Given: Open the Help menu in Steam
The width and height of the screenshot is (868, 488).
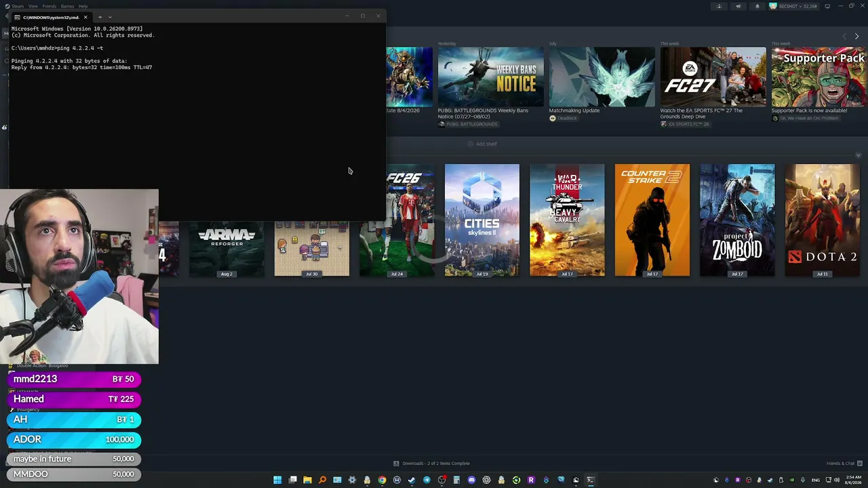Looking at the screenshot, I should (83, 6).
